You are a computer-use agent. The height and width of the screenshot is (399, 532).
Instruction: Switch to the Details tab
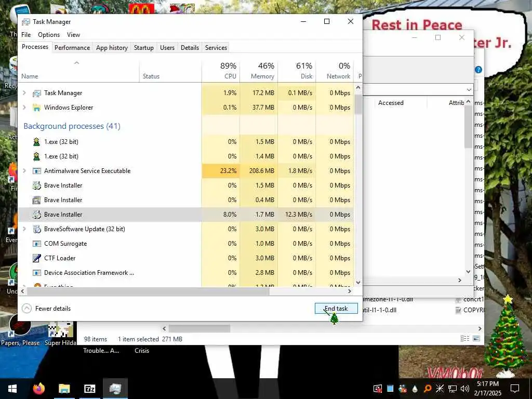coord(190,47)
